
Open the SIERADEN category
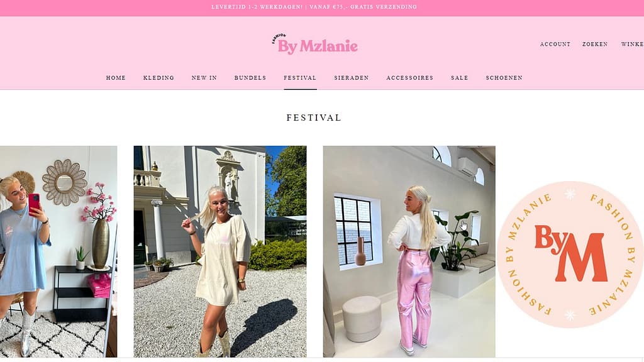pyautogui.click(x=352, y=77)
